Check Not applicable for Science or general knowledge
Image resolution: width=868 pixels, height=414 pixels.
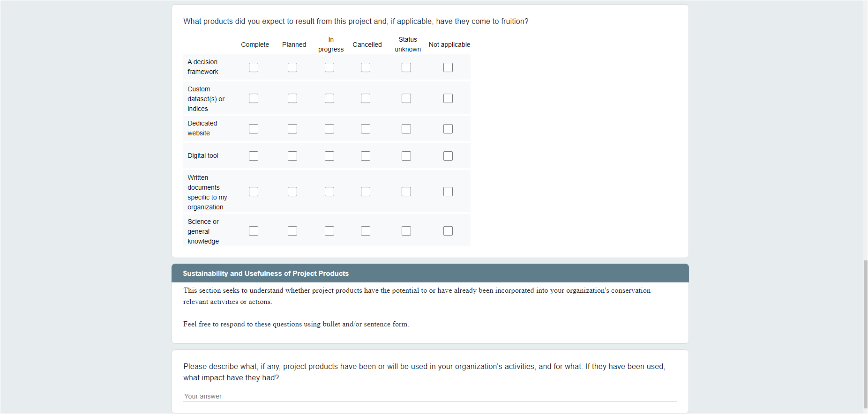448,231
